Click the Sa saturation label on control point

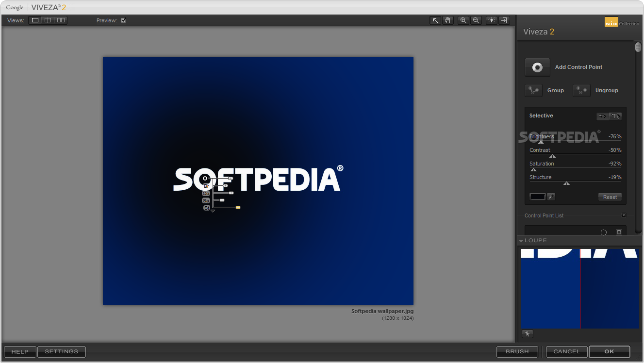[x=206, y=200]
